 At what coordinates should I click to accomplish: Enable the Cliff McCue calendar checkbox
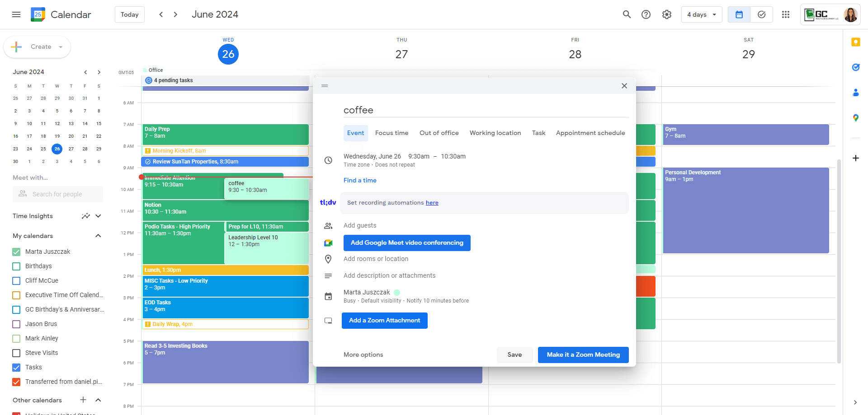(x=16, y=280)
